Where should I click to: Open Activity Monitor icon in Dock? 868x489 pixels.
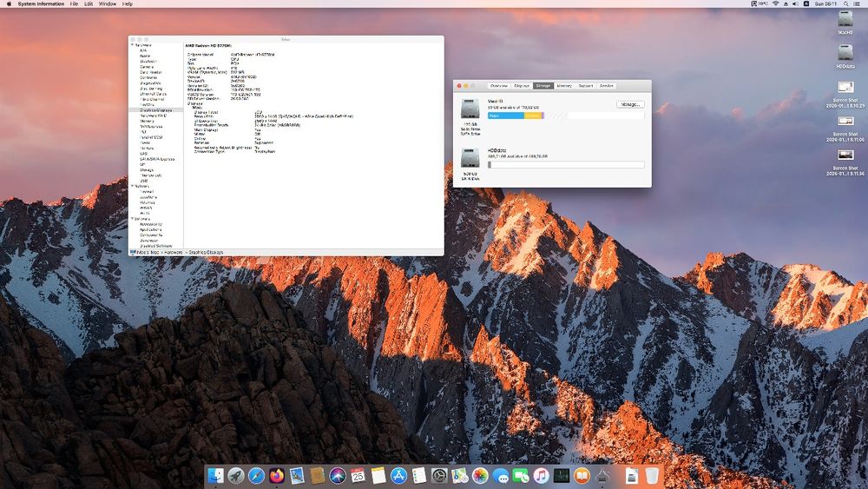click(562, 475)
